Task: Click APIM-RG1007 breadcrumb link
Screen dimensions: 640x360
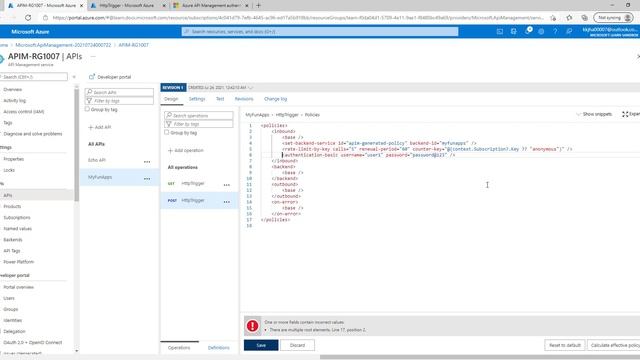Action: click(133, 45)
